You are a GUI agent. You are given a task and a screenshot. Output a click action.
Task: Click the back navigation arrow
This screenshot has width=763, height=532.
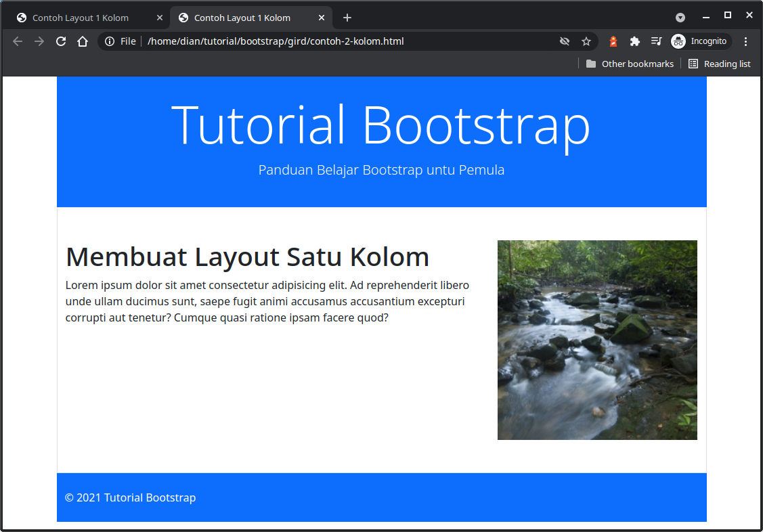[x=17, y=41]
